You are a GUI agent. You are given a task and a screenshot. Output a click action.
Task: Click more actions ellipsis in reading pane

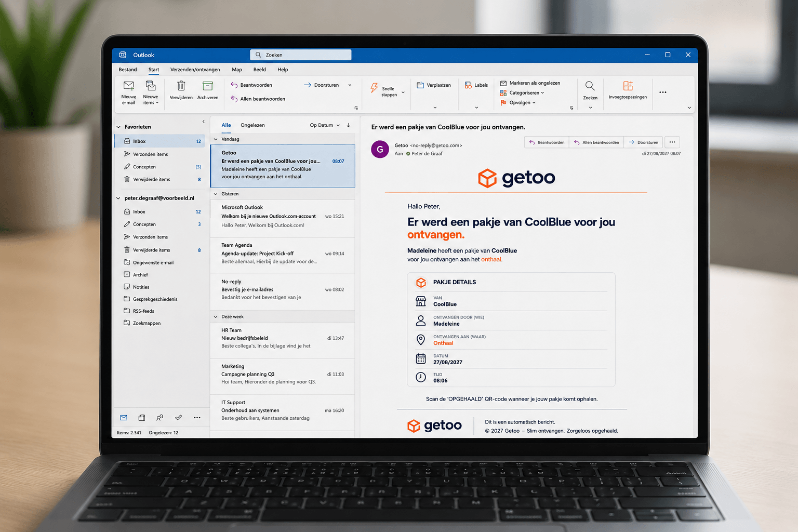pyautogui.click(x=672, y=142)
